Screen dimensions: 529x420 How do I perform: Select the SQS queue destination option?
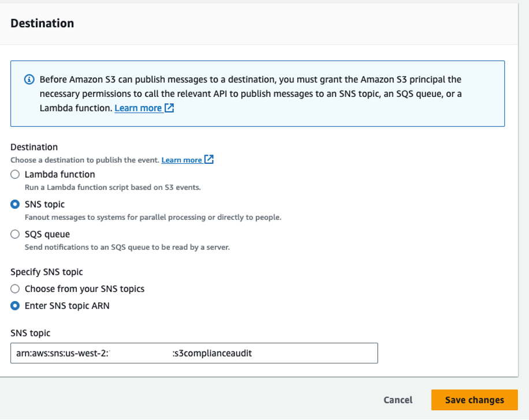[x=14, y=234]
